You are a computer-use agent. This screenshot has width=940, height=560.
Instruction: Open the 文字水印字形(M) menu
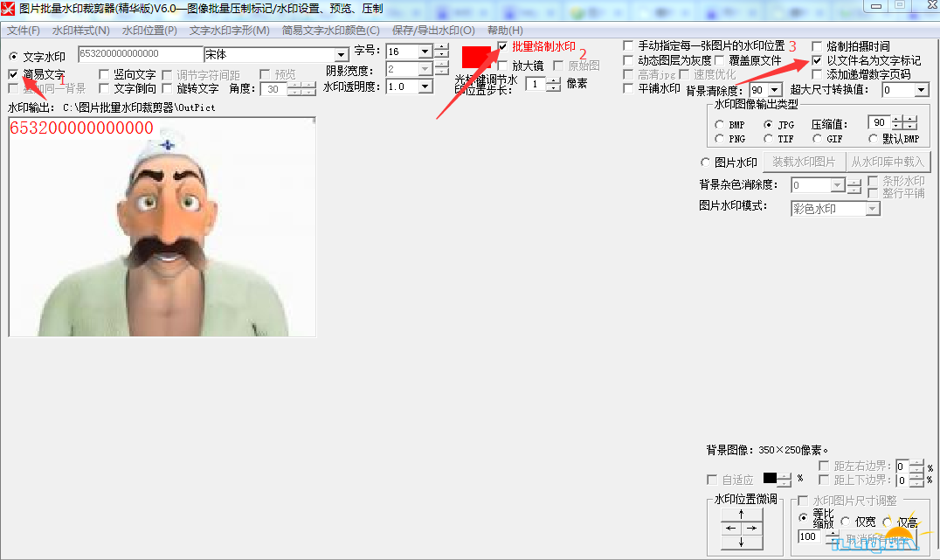pos(230,30)
